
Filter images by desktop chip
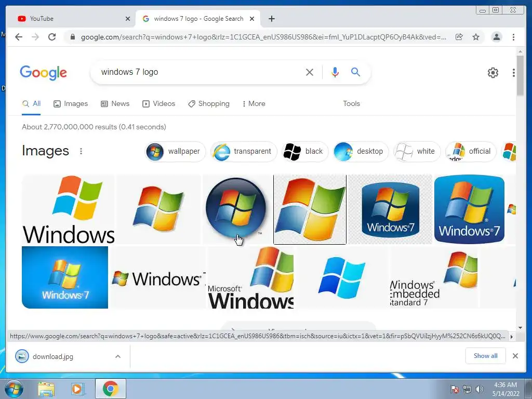point(361,151)
